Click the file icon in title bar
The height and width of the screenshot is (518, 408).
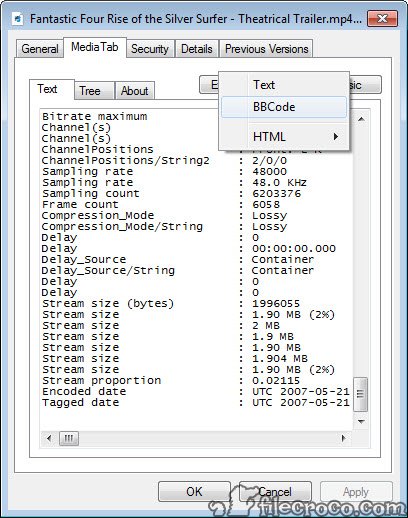click(18, 19)
